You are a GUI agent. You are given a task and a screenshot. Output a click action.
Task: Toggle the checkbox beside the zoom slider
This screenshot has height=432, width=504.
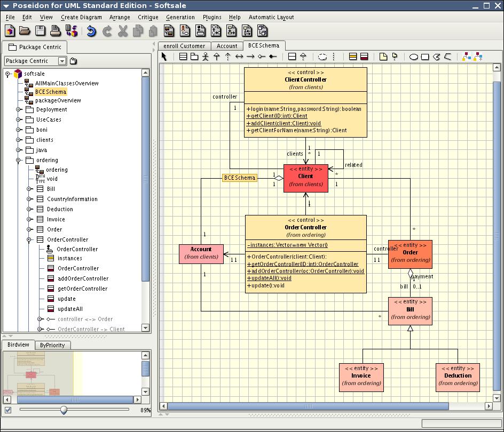tap(8, 410)
